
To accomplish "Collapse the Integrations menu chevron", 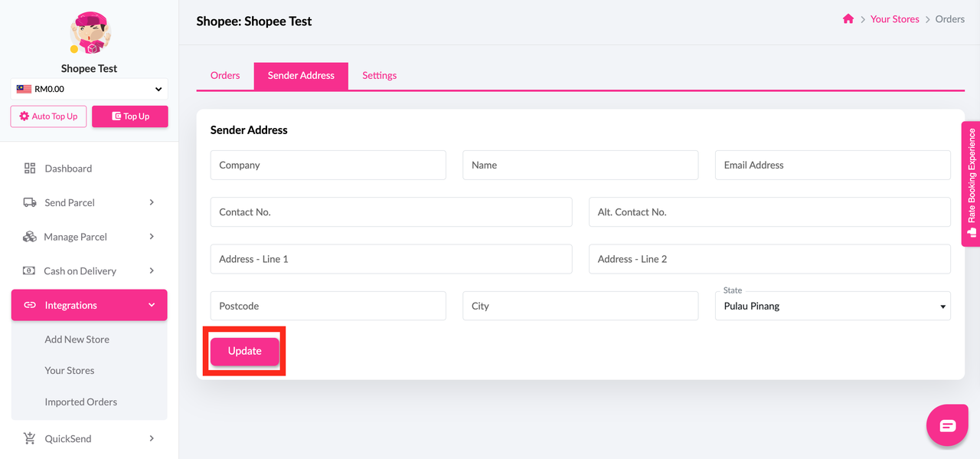I will pyautogui.click(x=152, y=305).
